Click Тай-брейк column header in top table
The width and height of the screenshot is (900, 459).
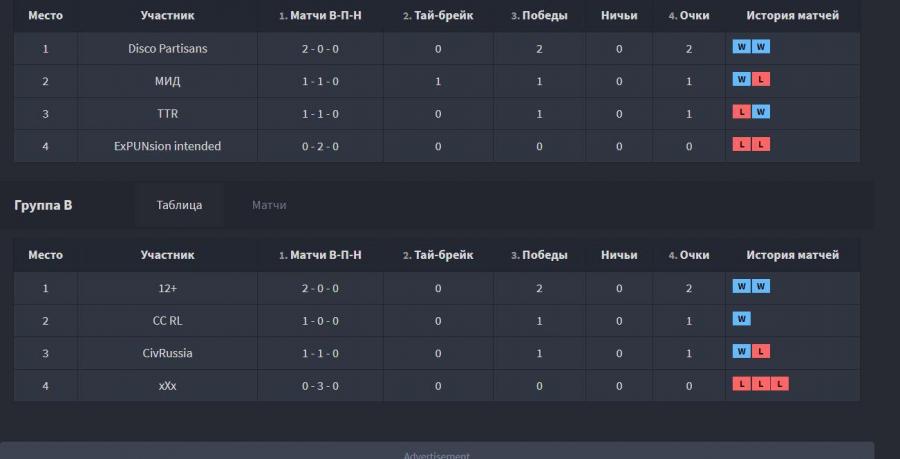(438, 15)
